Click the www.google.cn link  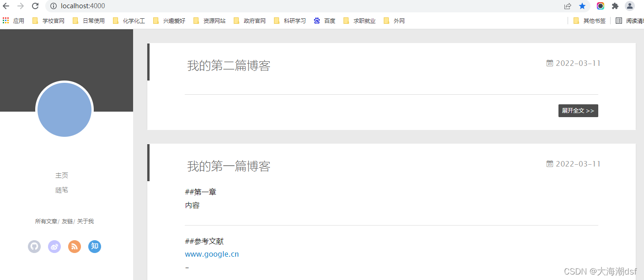212,254
